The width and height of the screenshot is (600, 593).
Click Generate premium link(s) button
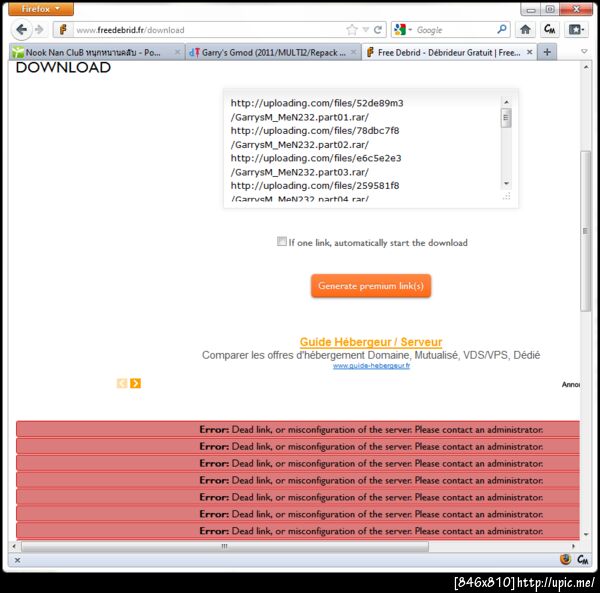(x=371, y=286)
